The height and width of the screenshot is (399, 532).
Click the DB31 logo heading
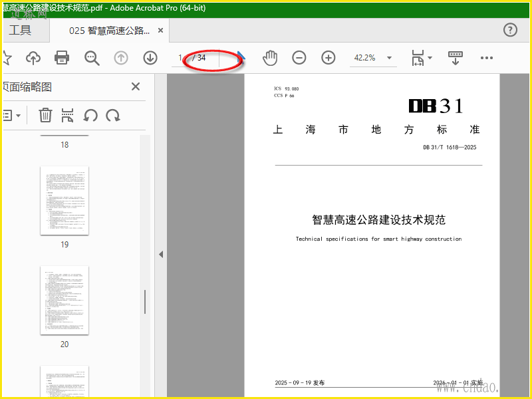[x=436, y=106]
